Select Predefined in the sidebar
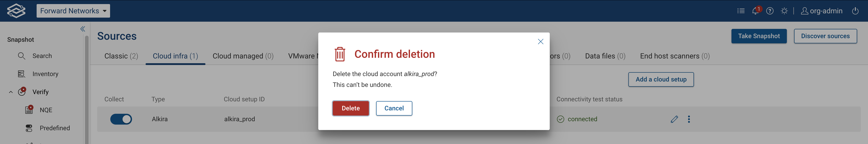The width and height of the screenshot is (868, 144). pyautogui.click(x=54, y=128)
